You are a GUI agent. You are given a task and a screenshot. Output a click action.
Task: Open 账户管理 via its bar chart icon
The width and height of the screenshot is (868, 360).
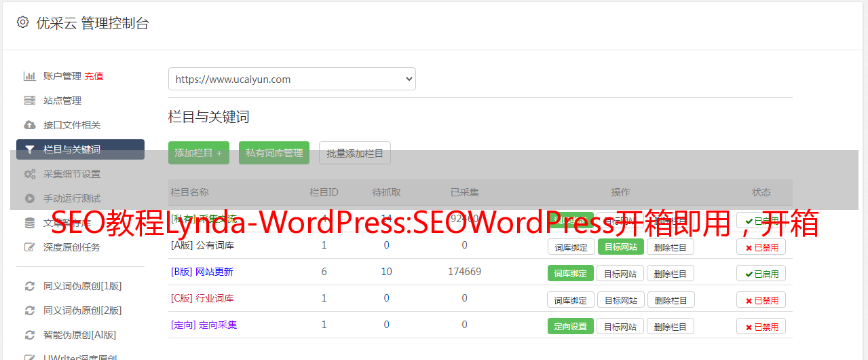tap(29, 76)
